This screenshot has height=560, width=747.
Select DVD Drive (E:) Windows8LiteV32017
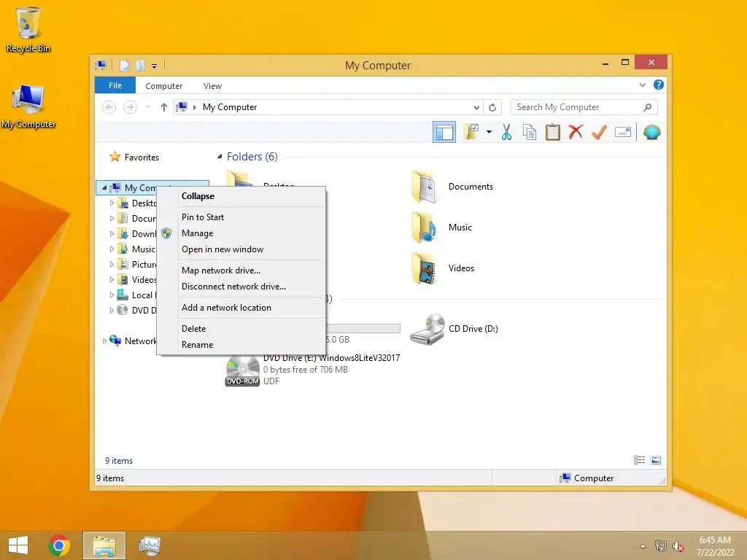coord(312,370)
